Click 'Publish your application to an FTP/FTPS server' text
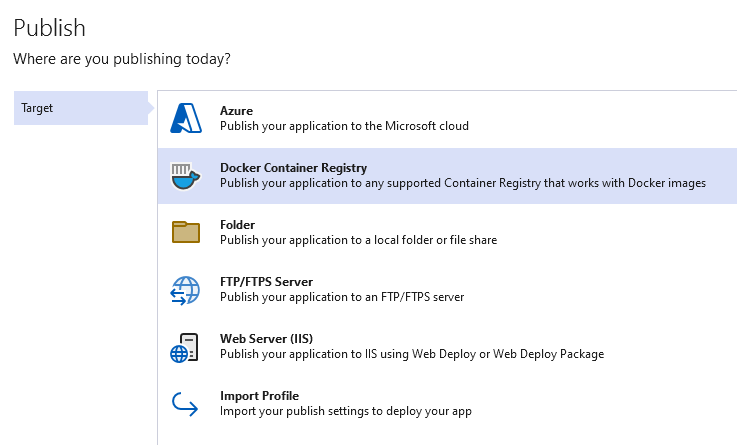 (x=342, y=297)
